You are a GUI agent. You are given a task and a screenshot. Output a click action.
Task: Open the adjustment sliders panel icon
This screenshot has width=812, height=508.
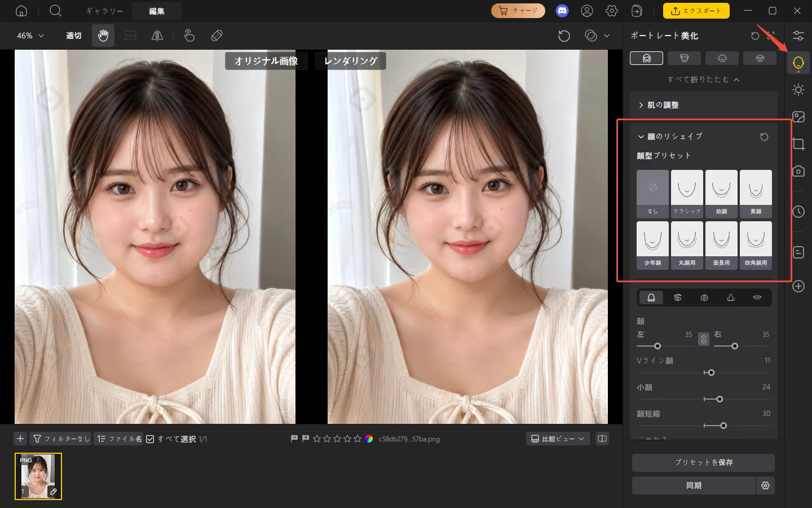click(x=798, y=36)
